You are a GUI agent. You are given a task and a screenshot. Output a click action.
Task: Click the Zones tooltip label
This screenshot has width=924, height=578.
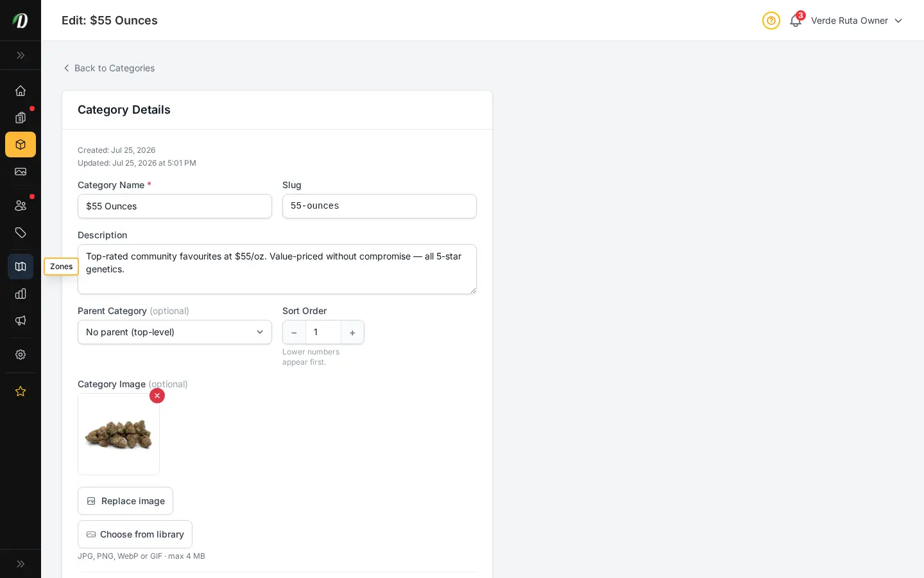(x=61, y=267)
